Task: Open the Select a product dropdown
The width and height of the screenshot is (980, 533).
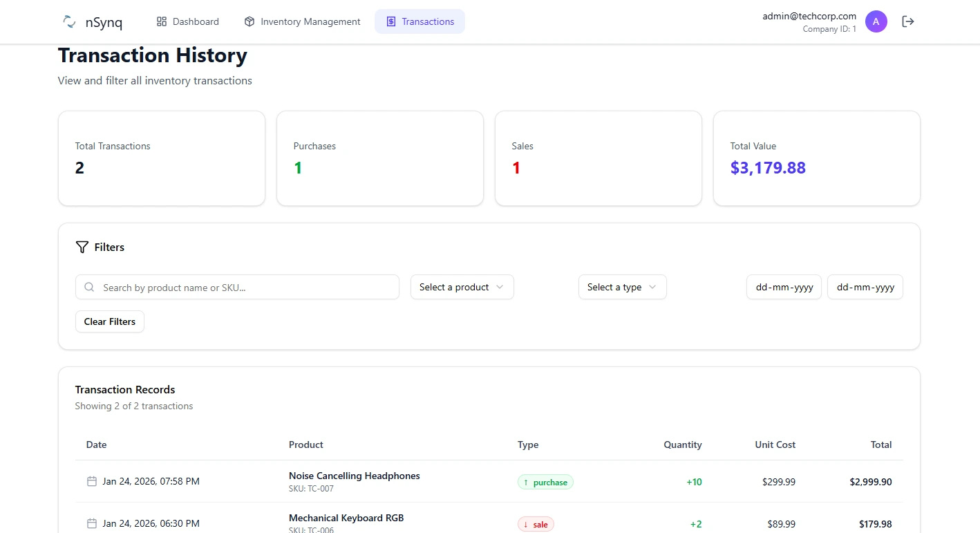Action: (462, 287)
